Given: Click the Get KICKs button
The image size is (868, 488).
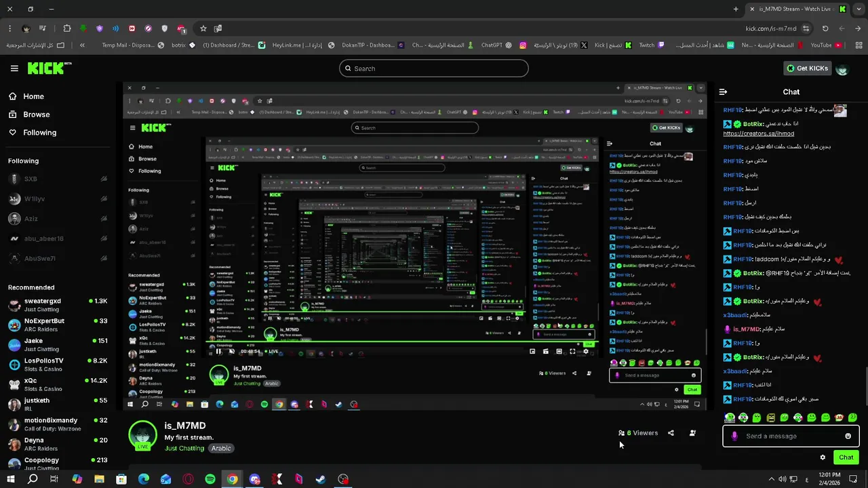Looking at the screenshot, I should 807,68.
